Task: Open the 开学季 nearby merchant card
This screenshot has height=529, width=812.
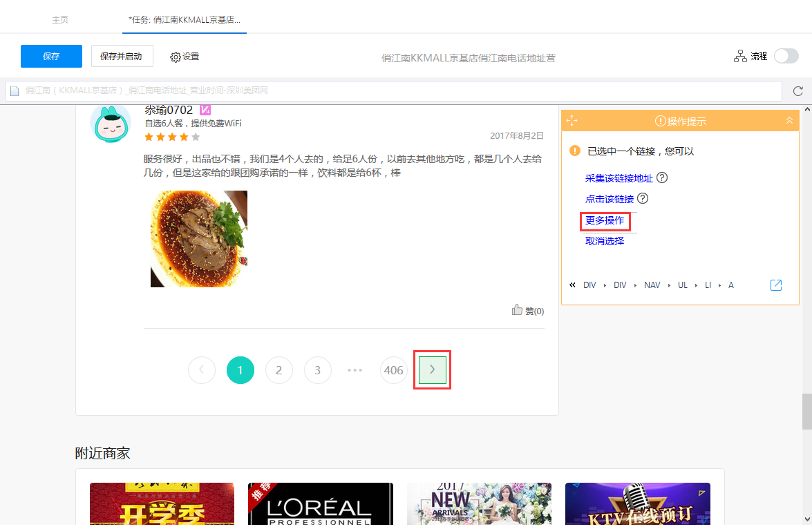Action: [162, 503]
